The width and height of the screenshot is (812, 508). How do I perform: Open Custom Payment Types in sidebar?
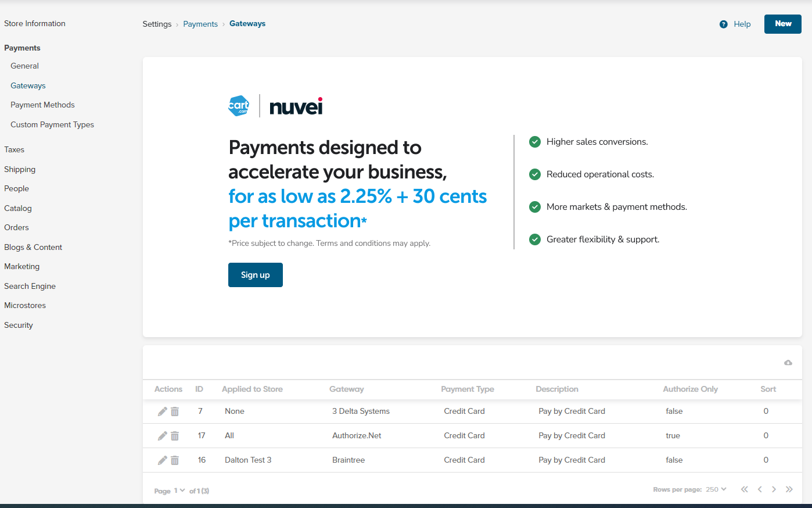tap(52, 125)
